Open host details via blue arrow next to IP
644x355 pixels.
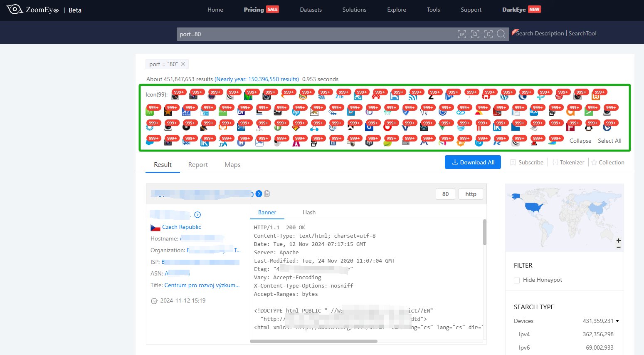[x=259, y=194]
